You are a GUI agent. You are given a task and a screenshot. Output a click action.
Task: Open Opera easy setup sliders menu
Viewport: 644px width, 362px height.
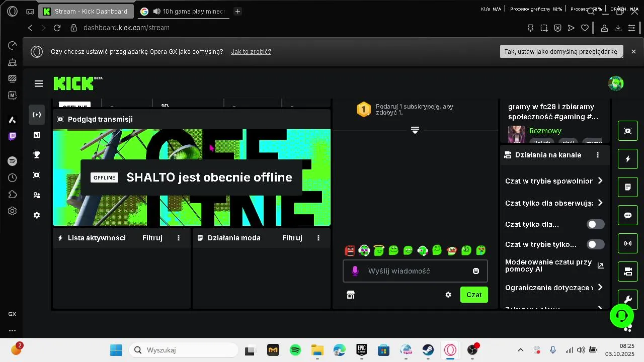(632, 28)
